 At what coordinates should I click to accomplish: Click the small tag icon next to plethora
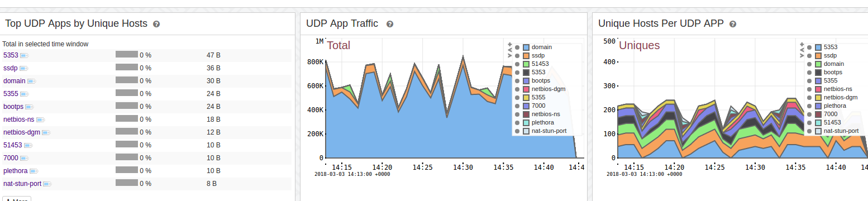(34, 171)
